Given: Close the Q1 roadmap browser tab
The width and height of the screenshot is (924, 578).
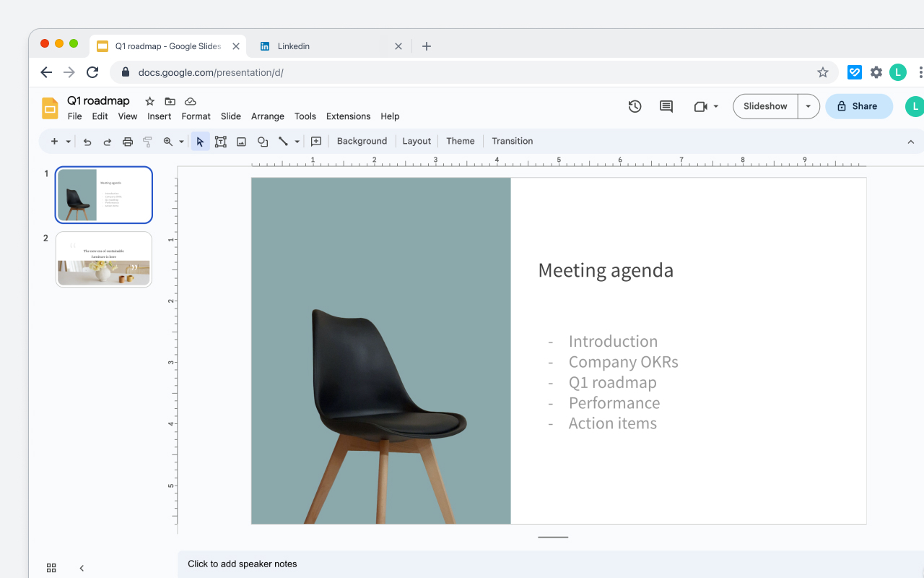Looking at the screenshot, I should 236,46.
